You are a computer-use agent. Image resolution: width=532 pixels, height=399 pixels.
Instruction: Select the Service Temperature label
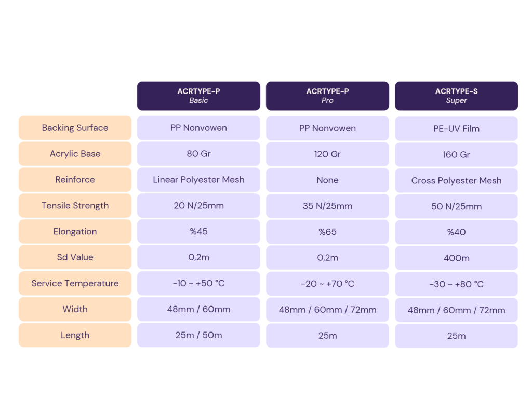coord(75,283)
